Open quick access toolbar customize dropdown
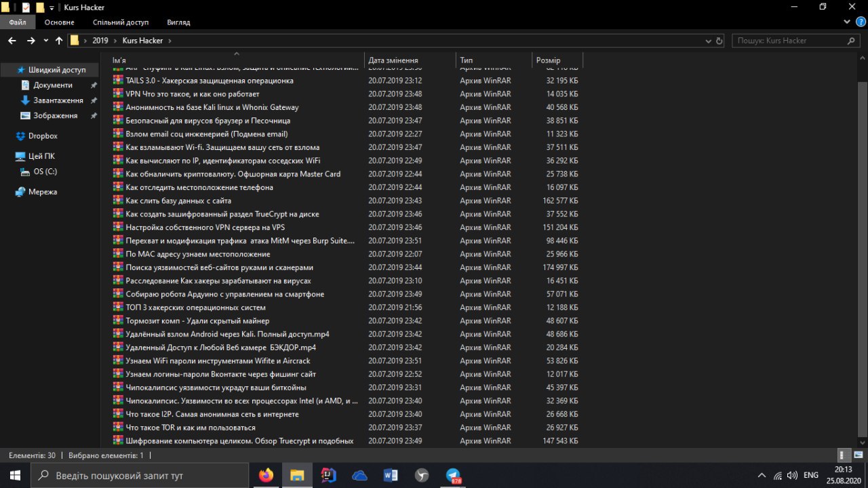The height and width of the screenshot is (488, 868). 52,7
